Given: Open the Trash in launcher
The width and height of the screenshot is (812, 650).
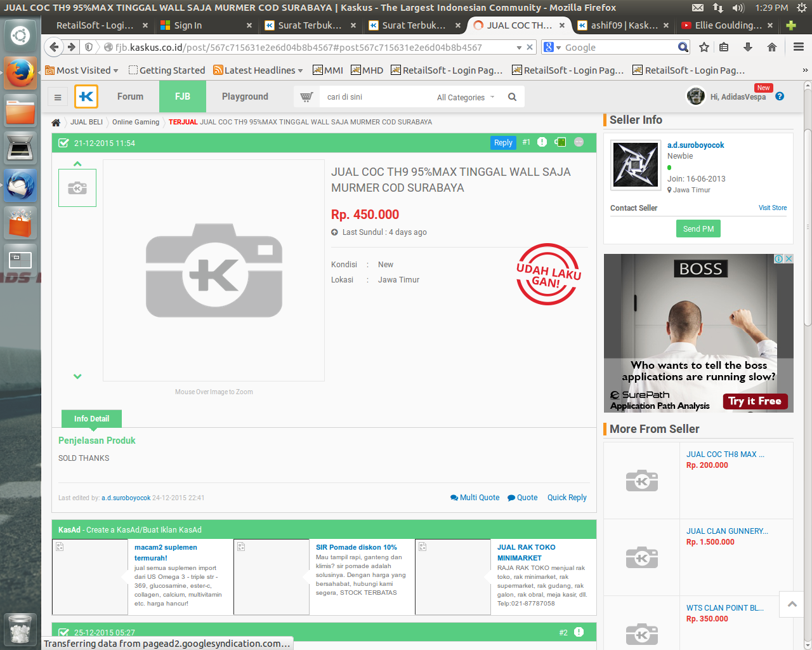Looking at the screenshot, I should tap(20, 629).
